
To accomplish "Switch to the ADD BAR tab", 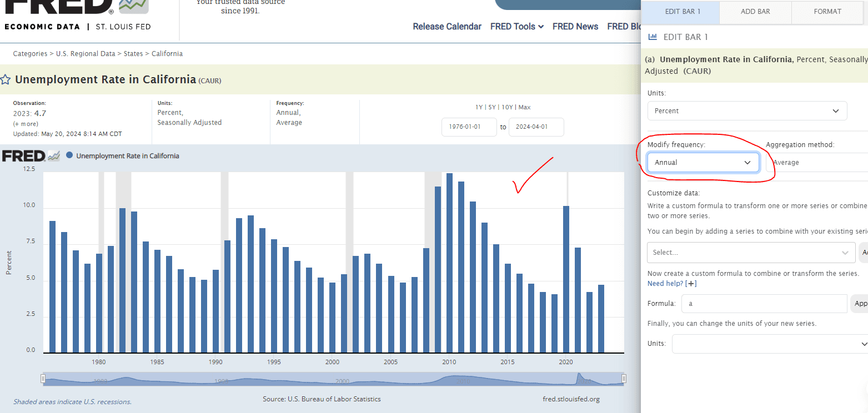I will pos(755,12).
